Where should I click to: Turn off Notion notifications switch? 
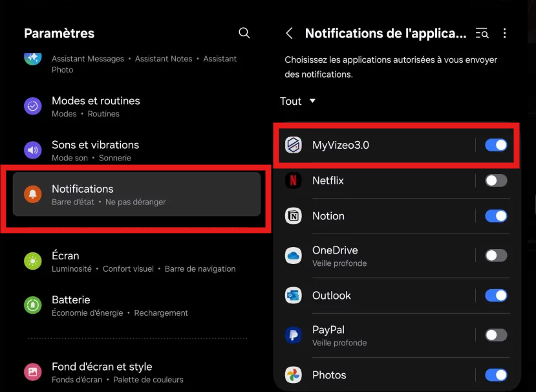(x=496, y=216)
